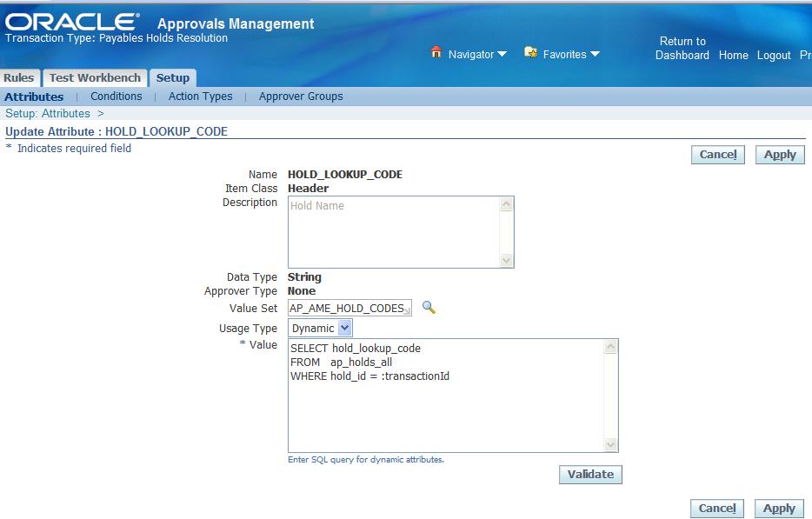Click the Data Type value 'String'
Screen dimensions: 812x519
pos(304,277)
